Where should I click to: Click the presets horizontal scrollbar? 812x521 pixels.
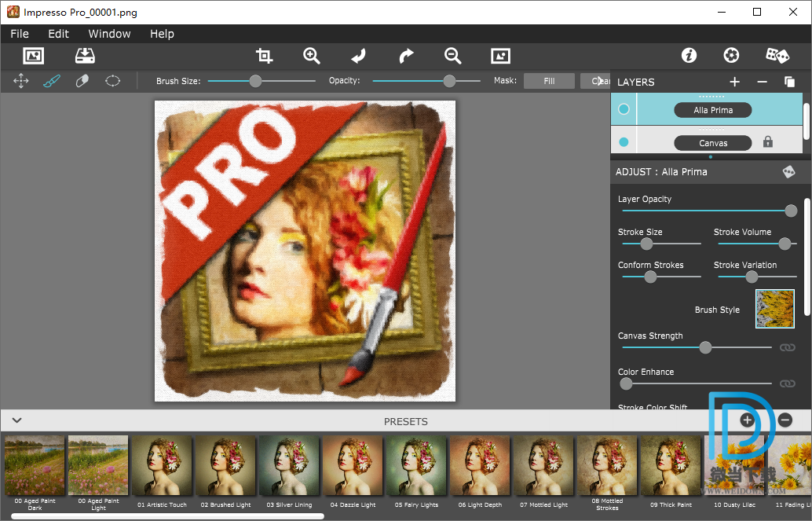[x=167, y=516]
